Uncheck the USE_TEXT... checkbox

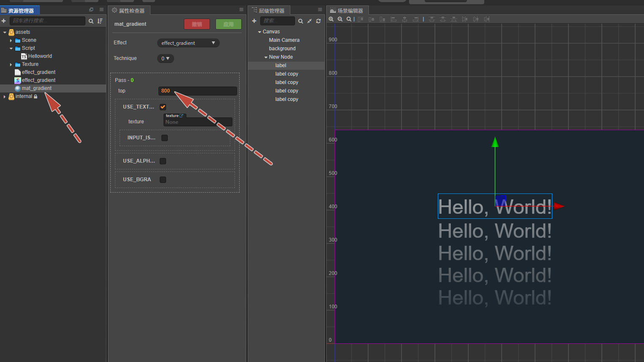coord(163,107)
